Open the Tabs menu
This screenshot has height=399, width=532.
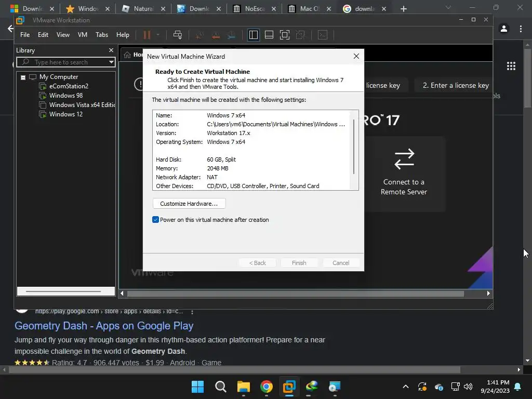[x=102, y=35]
